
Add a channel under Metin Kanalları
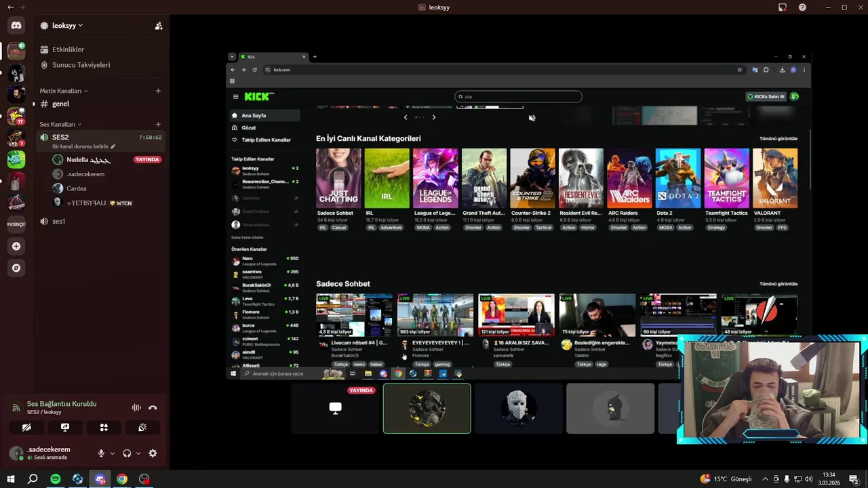pos(158,91)
